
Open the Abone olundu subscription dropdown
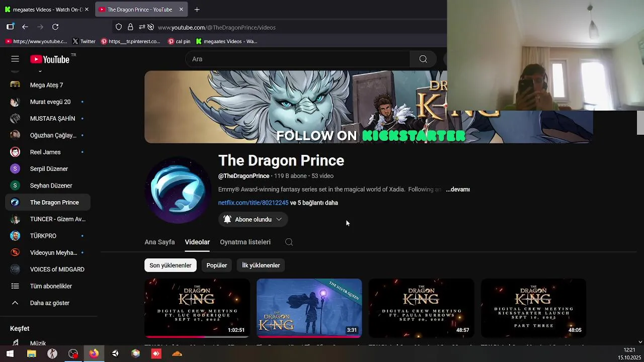point(253,219)
